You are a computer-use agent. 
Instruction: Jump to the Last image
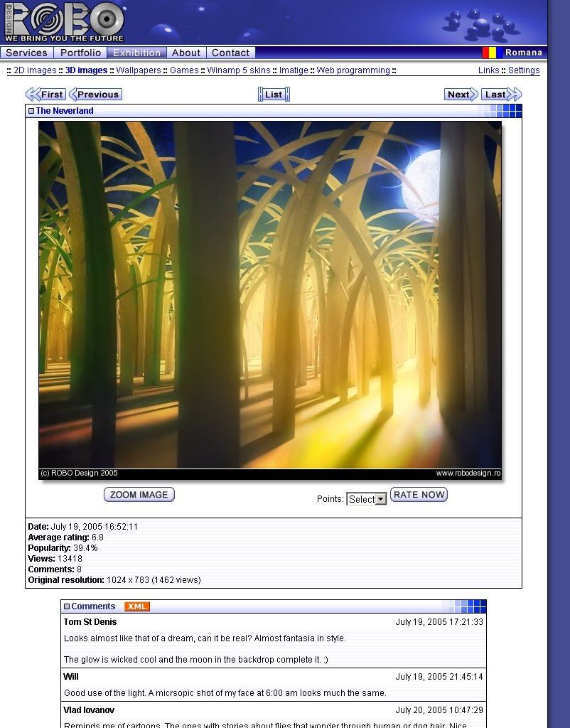pyautogui.click(x=500, y=95)
